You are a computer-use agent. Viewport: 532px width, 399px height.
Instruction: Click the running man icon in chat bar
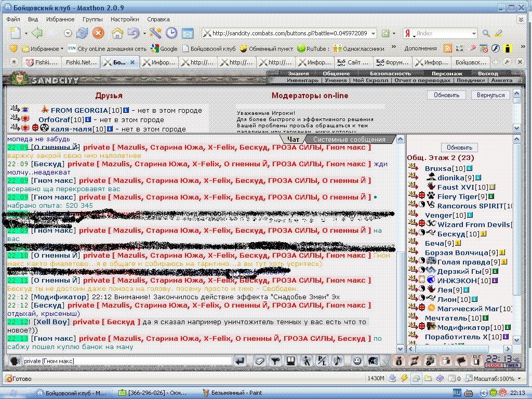tap(307, 361)
